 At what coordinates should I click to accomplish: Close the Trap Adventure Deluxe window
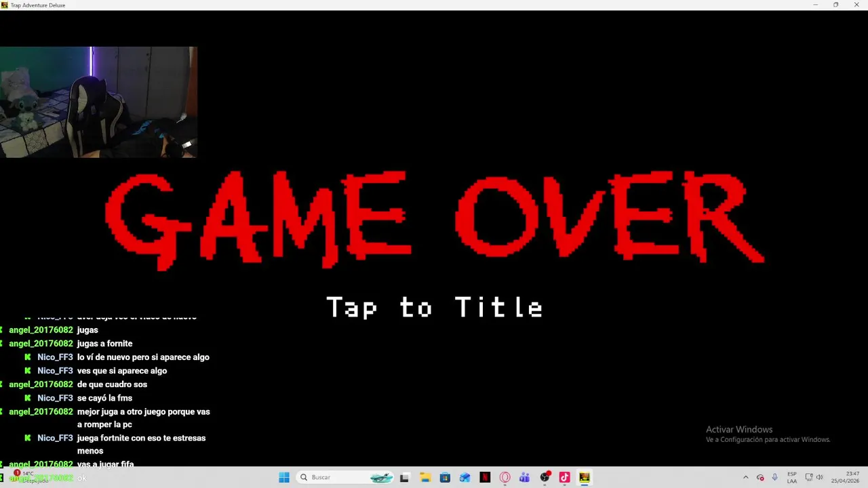[x=857, y=5]
